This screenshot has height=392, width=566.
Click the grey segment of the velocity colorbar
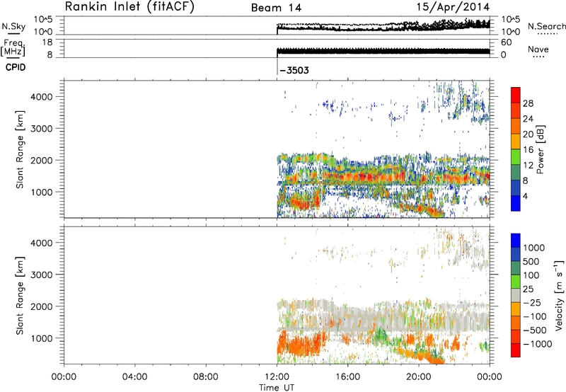(x=516, y=295)
